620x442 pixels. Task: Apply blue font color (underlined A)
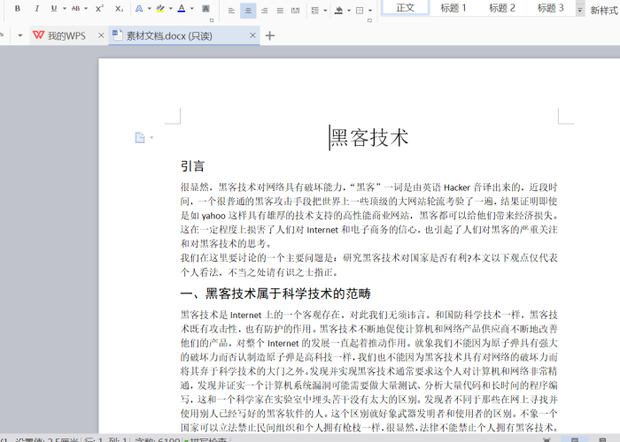click(x=181, y=8)
